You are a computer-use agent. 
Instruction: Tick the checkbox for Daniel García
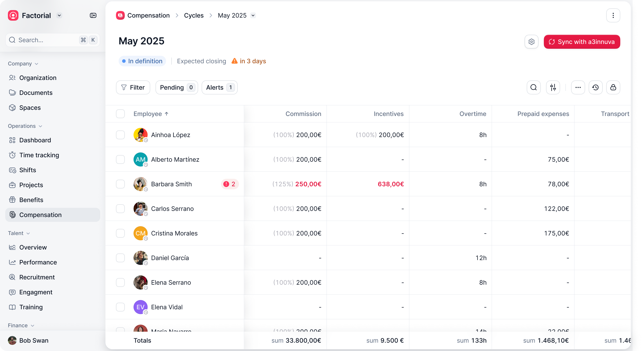120,258
